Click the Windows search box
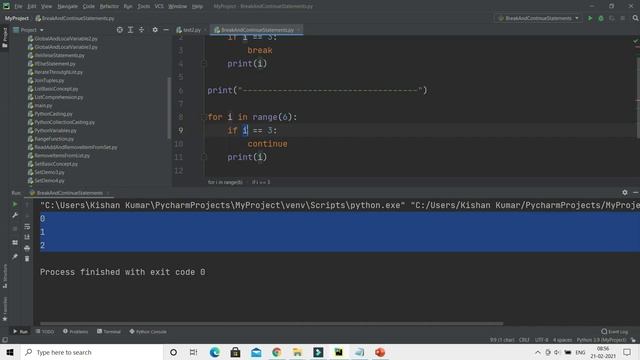 point(92,352)
